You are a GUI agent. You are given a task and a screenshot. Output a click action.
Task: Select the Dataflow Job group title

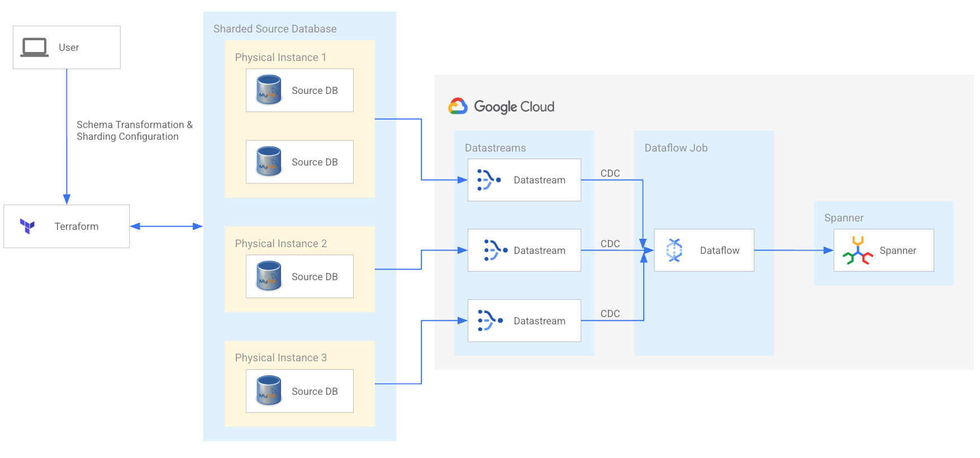[676, 148]
